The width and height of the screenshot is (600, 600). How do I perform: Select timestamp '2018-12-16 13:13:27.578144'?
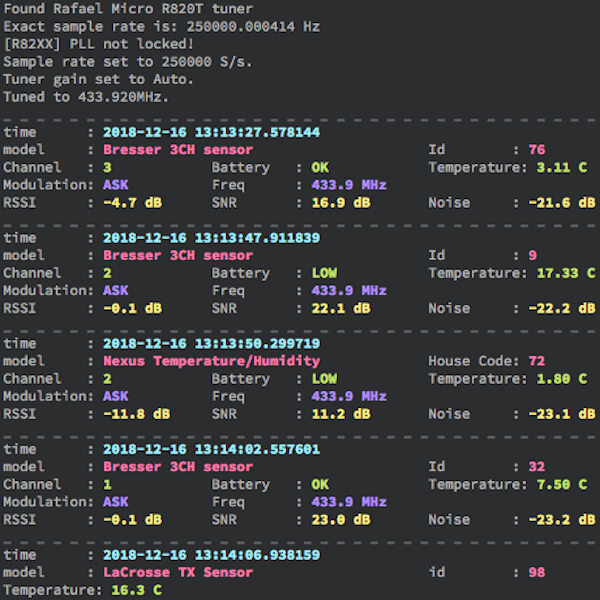pyautogui.click(x=212, y=132)
